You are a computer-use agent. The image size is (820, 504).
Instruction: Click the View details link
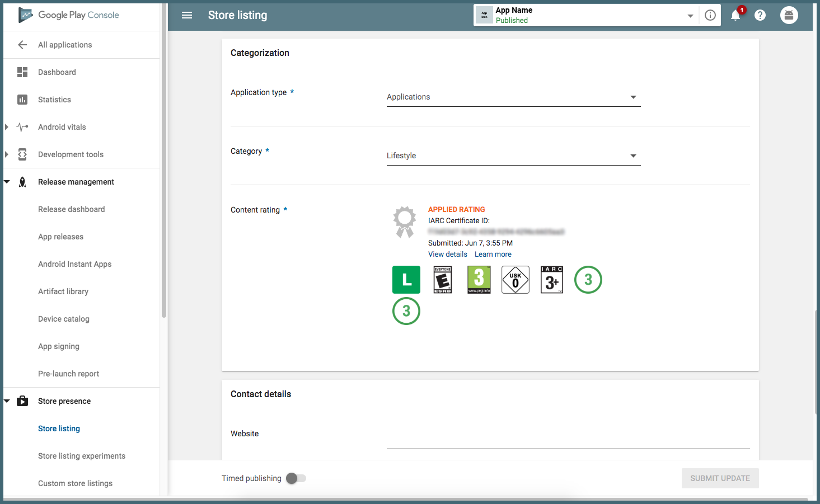click(447, 254)
